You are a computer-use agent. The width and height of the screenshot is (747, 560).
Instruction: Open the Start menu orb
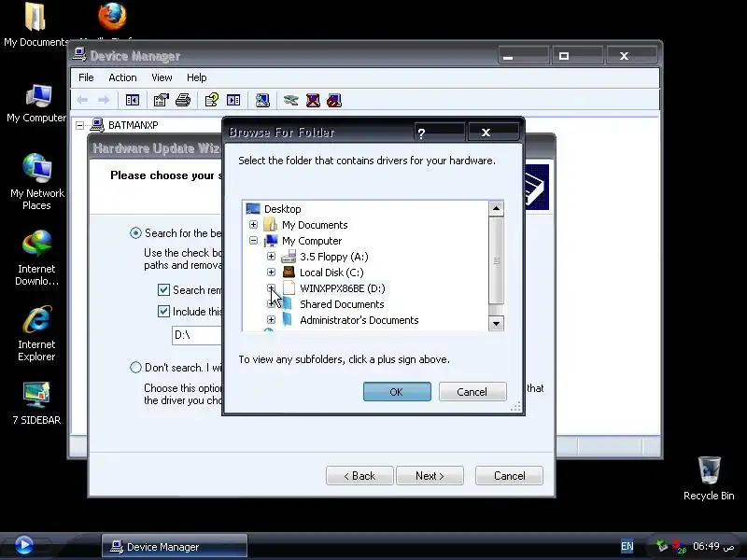pos(24,545)
